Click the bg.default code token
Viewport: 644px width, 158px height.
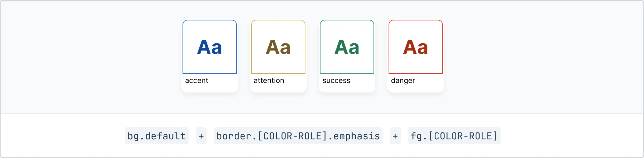[157, 136]
